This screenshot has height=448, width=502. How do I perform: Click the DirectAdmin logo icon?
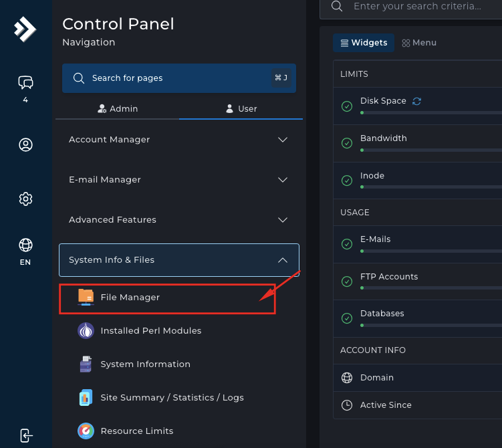coord(25,29)
